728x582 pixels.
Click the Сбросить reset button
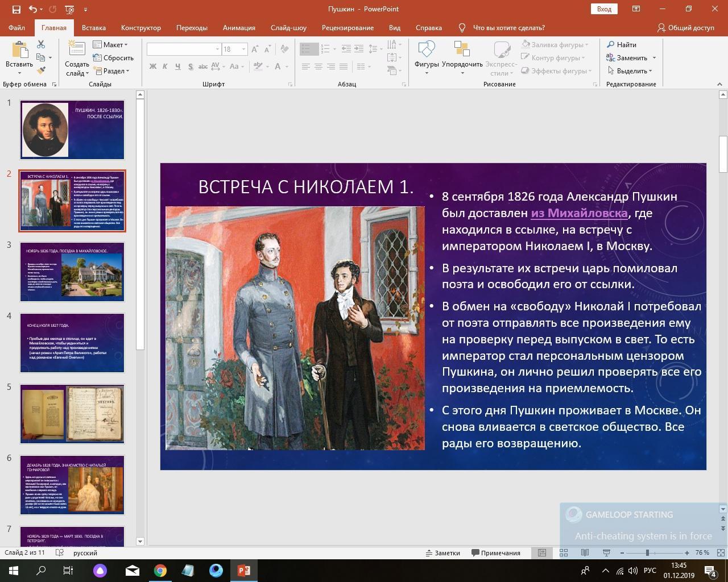pyautogui.click(x=114, y=57)
